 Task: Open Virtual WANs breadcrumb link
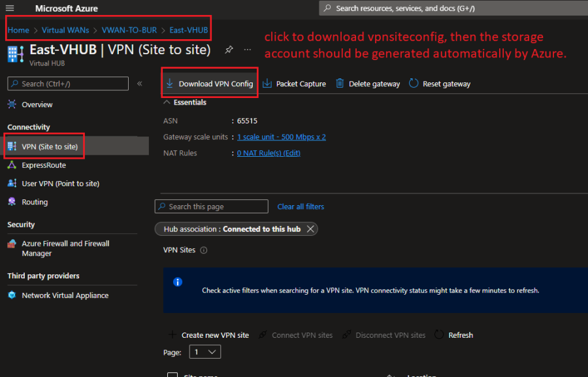[65, 30]
